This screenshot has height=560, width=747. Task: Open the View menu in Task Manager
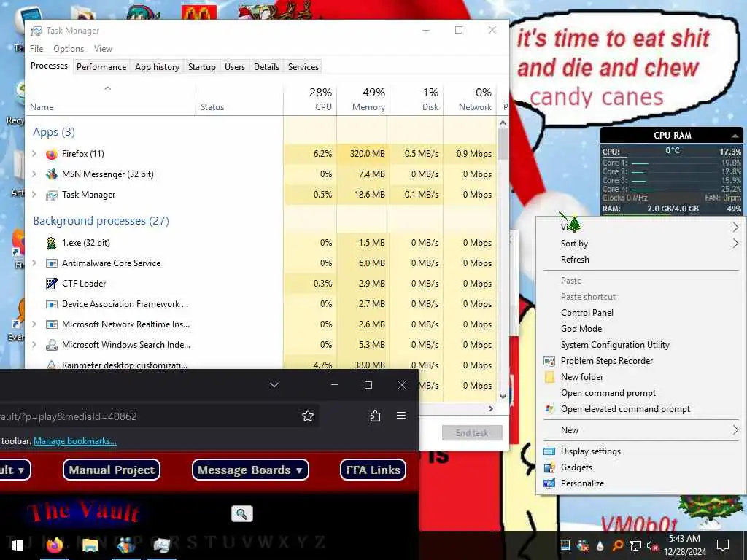pyautogui.click(x=103, y=49)
